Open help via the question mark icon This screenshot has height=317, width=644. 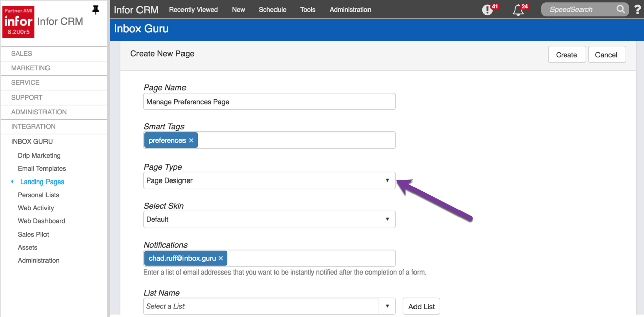click(637, 9)
